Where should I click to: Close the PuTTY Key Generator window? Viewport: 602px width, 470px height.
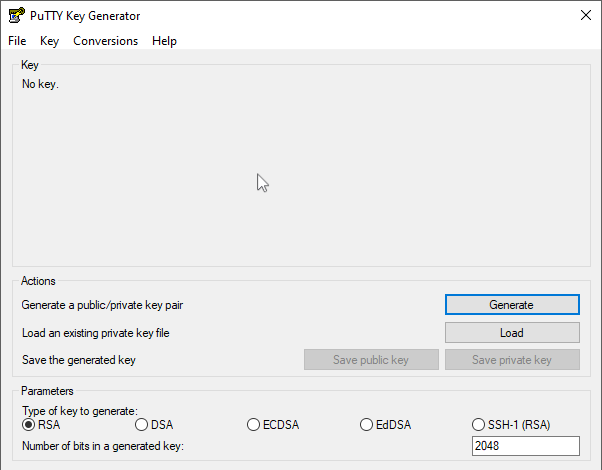(585, 15)
